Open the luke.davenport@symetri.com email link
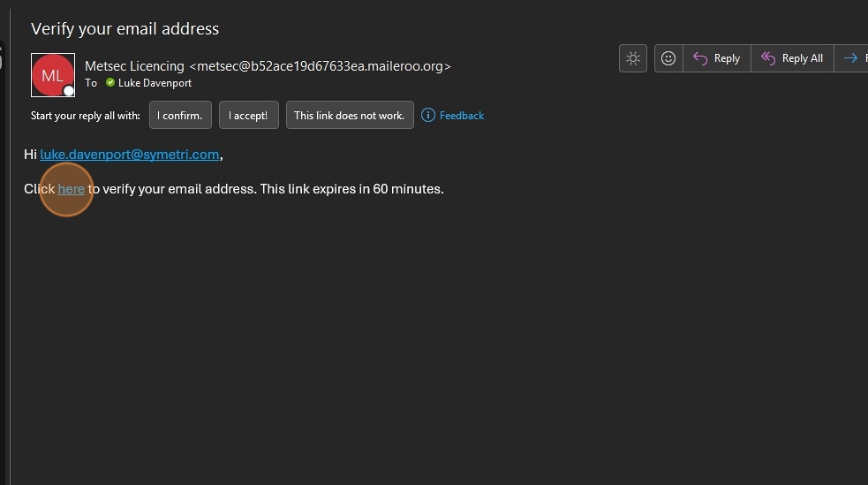 point(130,155)
